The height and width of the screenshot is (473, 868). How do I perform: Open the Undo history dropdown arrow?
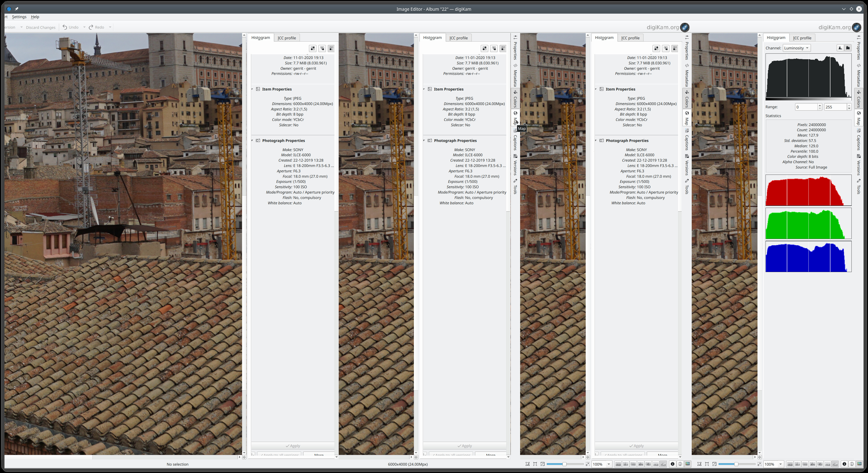(84, 27)
